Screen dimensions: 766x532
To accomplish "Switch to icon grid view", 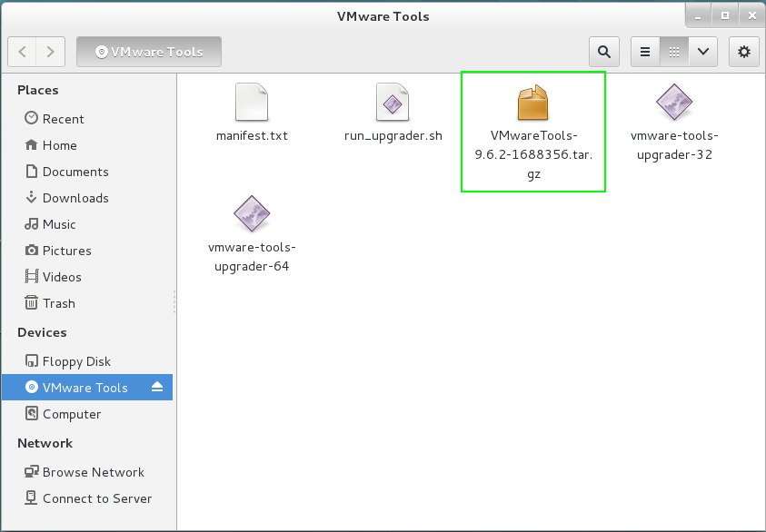I will [674, 52].
